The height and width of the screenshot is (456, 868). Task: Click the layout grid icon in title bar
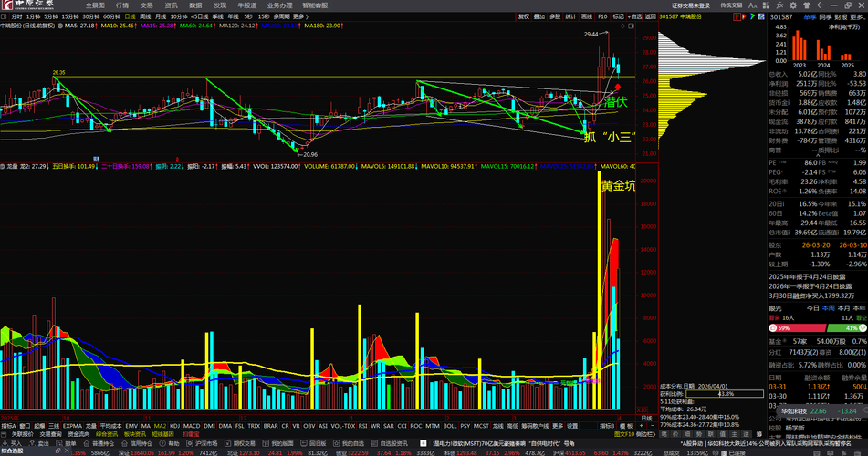tap(766, 5)
